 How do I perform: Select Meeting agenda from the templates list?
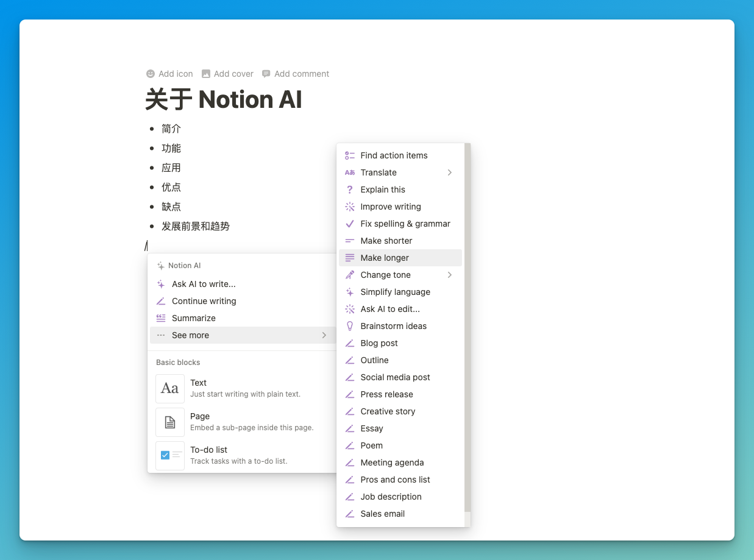pyautogui.click(x=392, y=463)
